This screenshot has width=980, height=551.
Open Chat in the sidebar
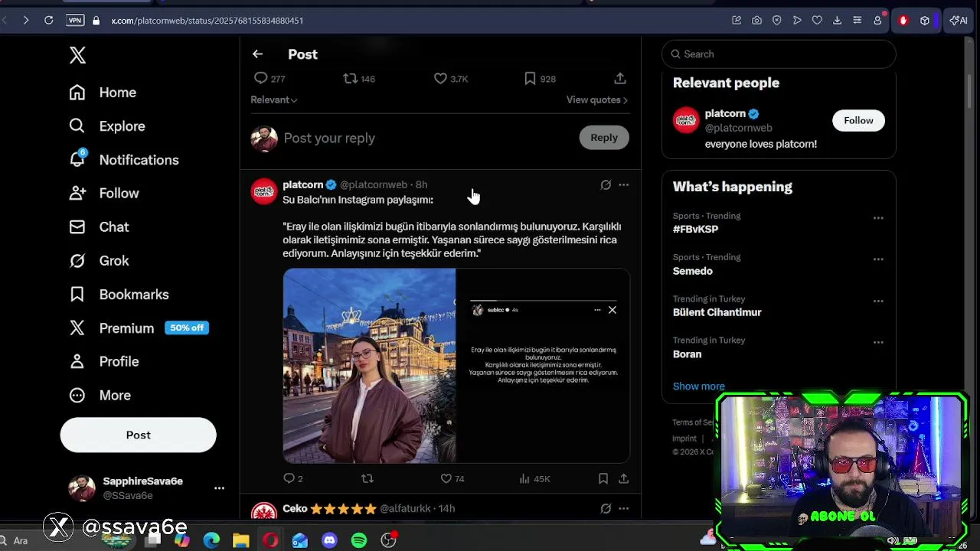[x=99, y=227]
